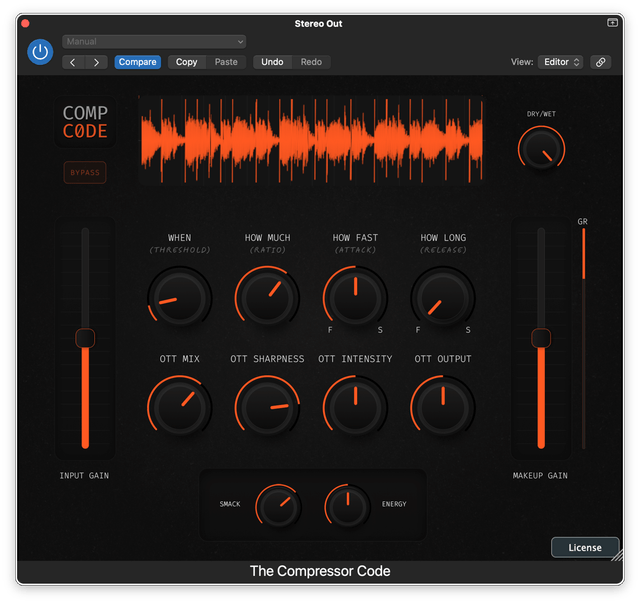Open the License button

pyautogui.click(x=585, y=547)
